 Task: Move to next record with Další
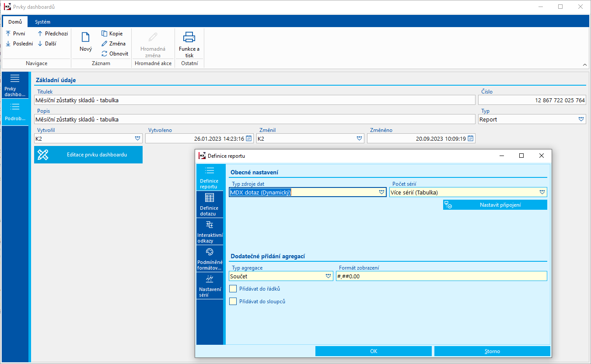pos(47,44)
